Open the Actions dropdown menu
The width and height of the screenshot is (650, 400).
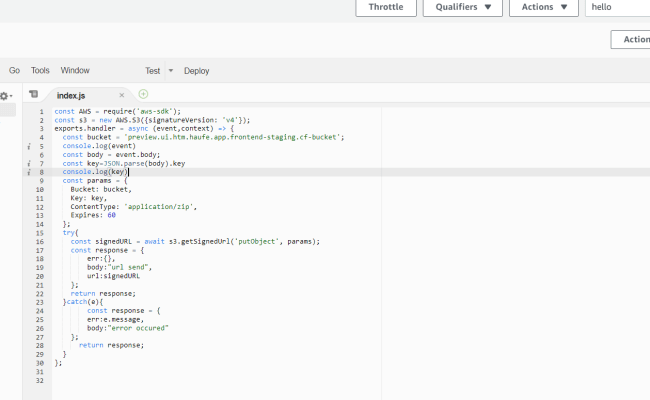pyautogui.click(x=544, y=7)
